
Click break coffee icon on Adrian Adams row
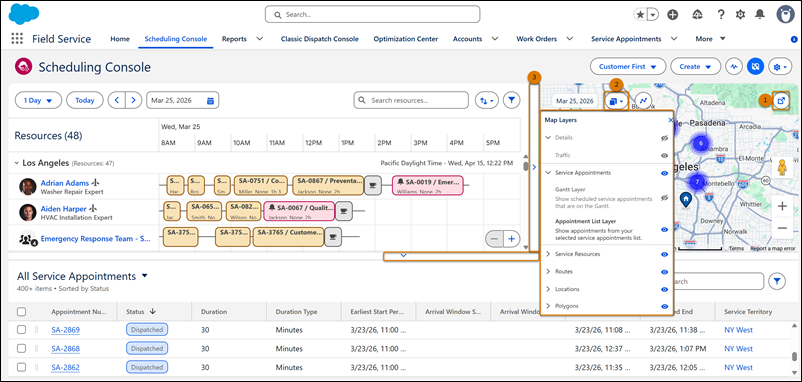tap(372, 185)
